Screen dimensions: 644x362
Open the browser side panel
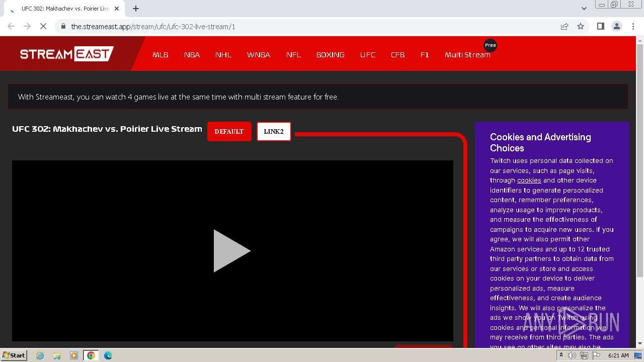[x=600, y=26]
